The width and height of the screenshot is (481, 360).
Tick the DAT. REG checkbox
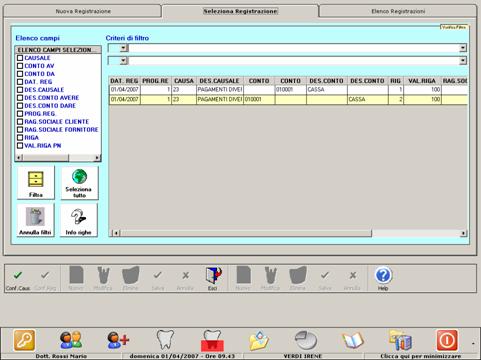20,82
